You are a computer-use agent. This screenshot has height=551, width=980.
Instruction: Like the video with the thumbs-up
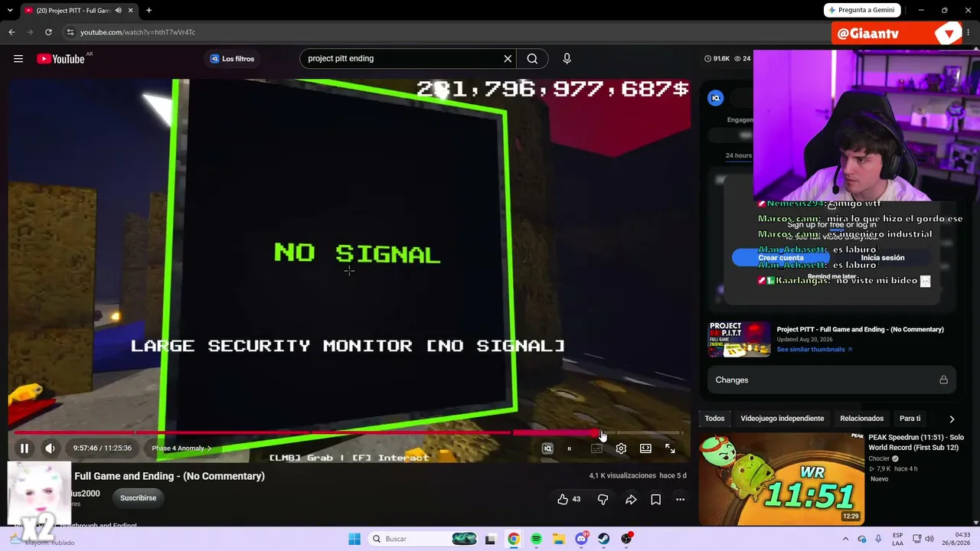point(568,500)
